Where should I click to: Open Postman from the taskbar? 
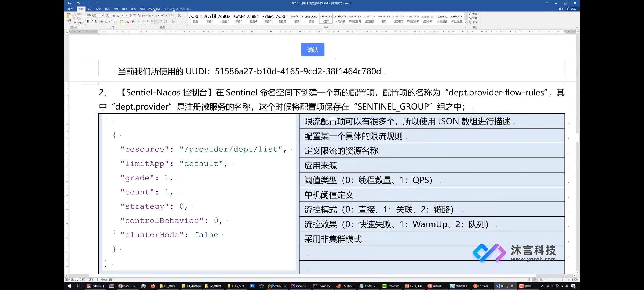coord(481,286)
